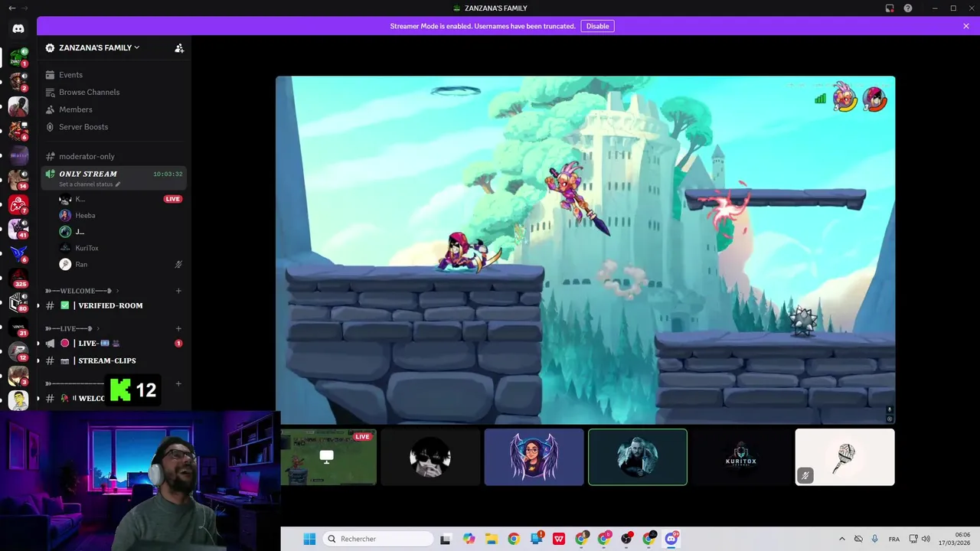Open the Members list
The width and height of the screenshot is (980, 551).
pos(113,109)
